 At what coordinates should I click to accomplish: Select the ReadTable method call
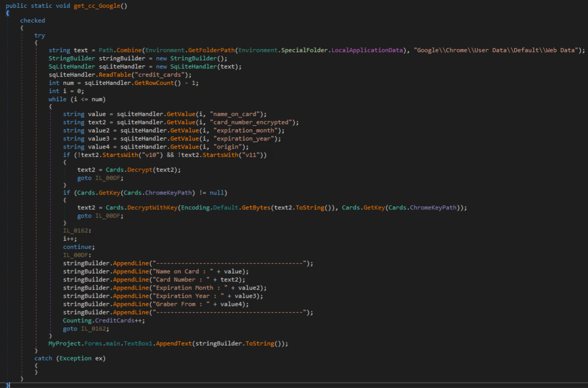115,75
